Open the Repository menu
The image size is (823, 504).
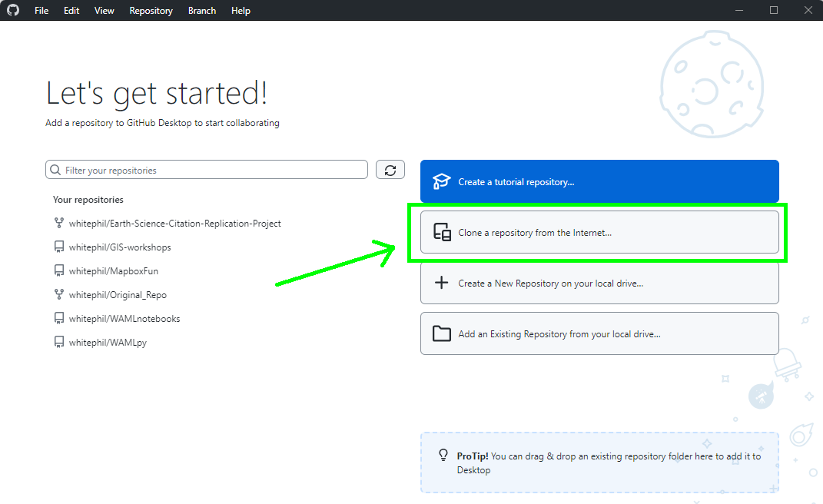[x=151, y=11]
